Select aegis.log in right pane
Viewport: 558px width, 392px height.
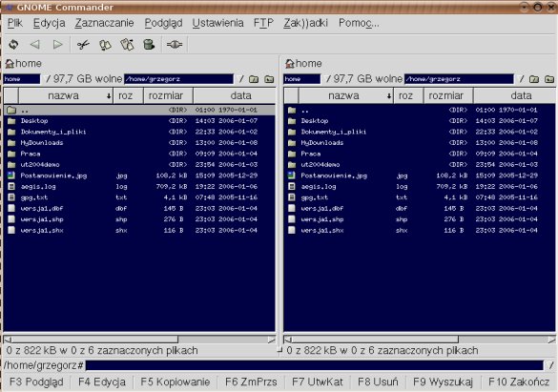[x=419, y=186]
